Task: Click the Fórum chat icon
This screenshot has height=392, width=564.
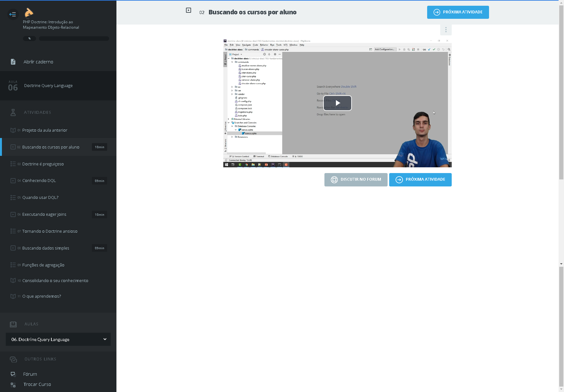Action: pyautogui.click(x=13, y=374)
